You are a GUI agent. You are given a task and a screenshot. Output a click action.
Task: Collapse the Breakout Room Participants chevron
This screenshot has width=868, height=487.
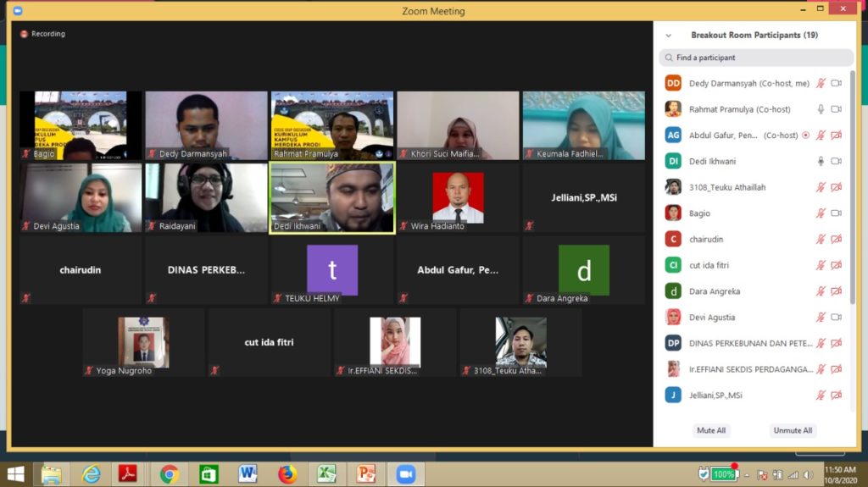669,36
